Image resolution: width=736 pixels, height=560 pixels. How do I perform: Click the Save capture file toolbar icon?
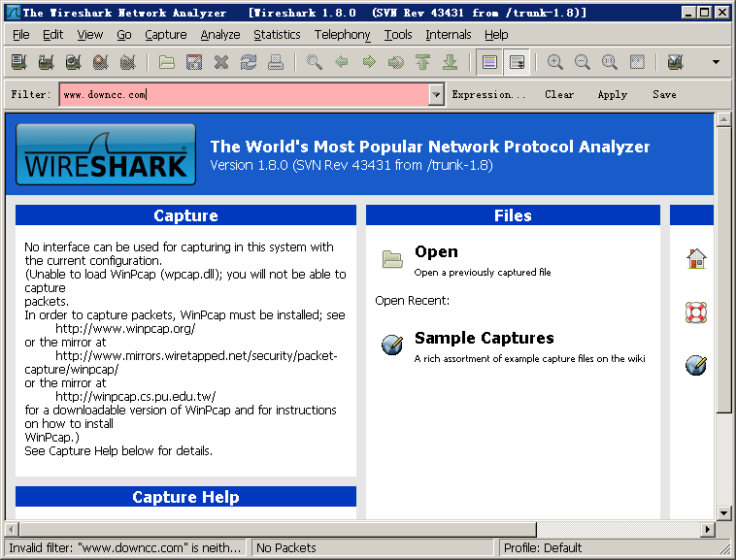(194, 62)
